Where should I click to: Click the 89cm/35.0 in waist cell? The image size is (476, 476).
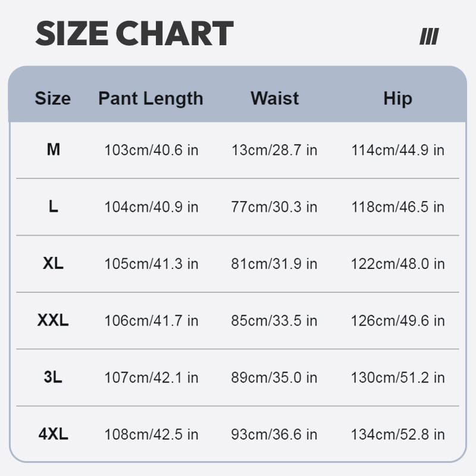click(274, 377)
